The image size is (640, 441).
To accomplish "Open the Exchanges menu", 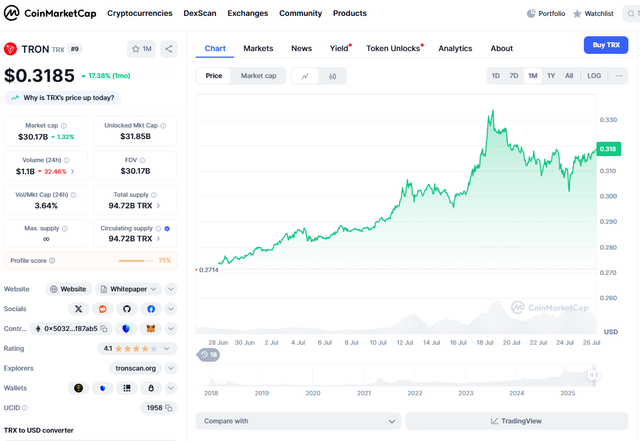I will pyautogui.click(x=248, y=13).
